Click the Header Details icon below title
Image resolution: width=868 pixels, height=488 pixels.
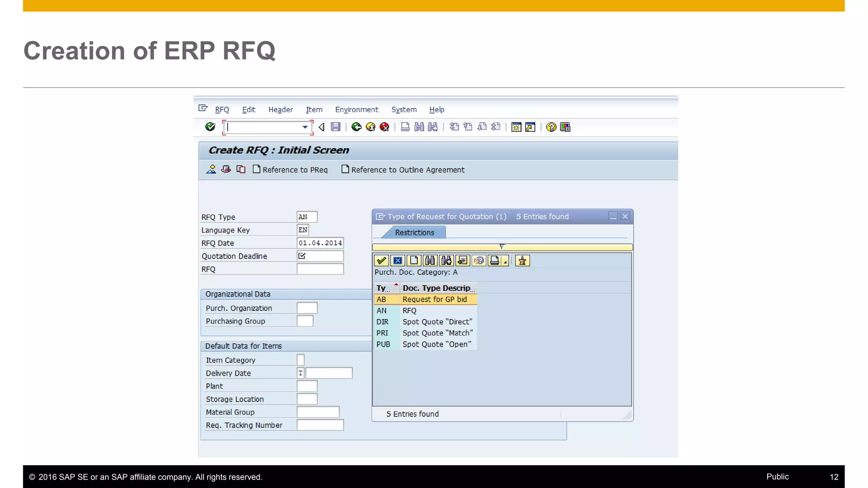[211, 169]
